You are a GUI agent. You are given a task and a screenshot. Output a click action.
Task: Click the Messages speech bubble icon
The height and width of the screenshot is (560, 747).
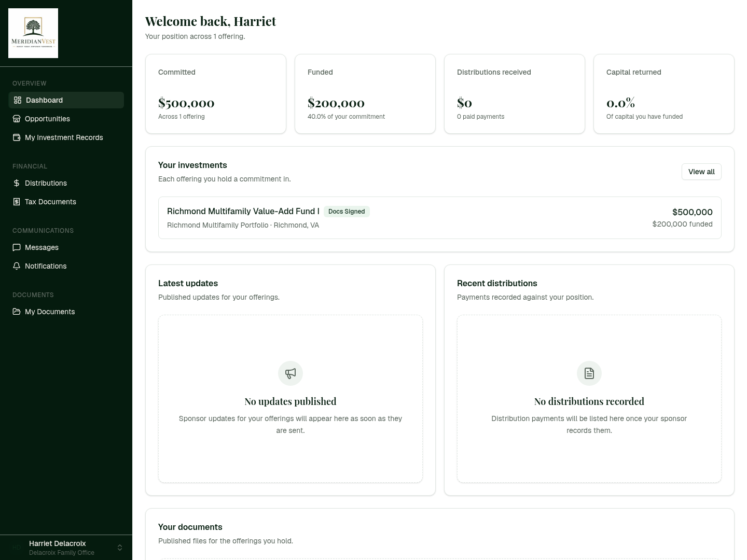tap(17, 247)
